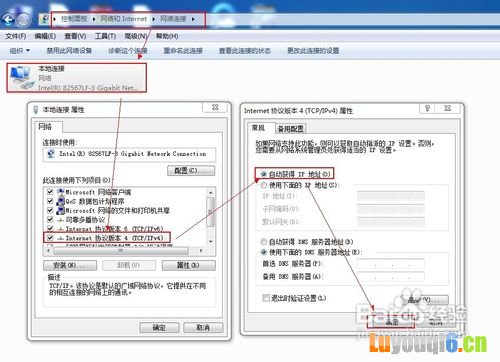The width and height of the screenshot is (500, 362).
Task: Click the Internet 协议版本 6 protocol icon
Action: point(61,229)
